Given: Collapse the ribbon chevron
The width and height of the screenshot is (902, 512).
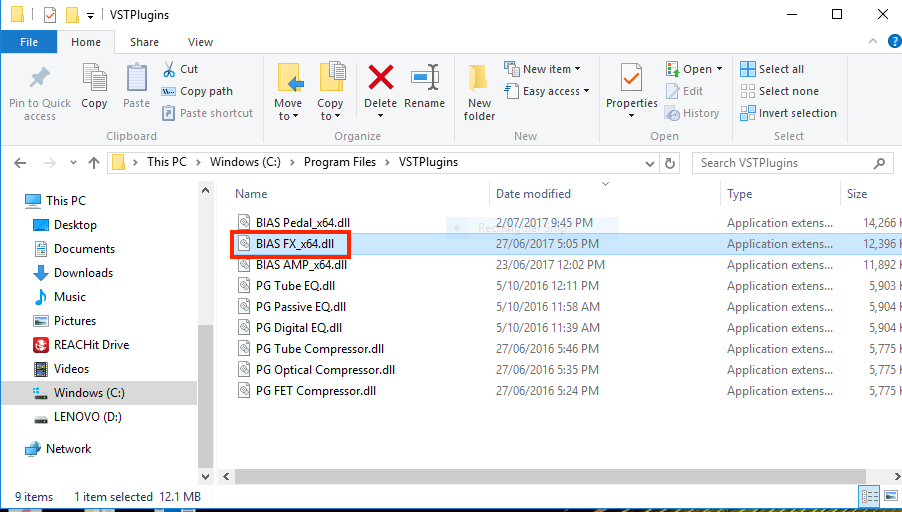Looking at the screenshot, I should point(873,41).
